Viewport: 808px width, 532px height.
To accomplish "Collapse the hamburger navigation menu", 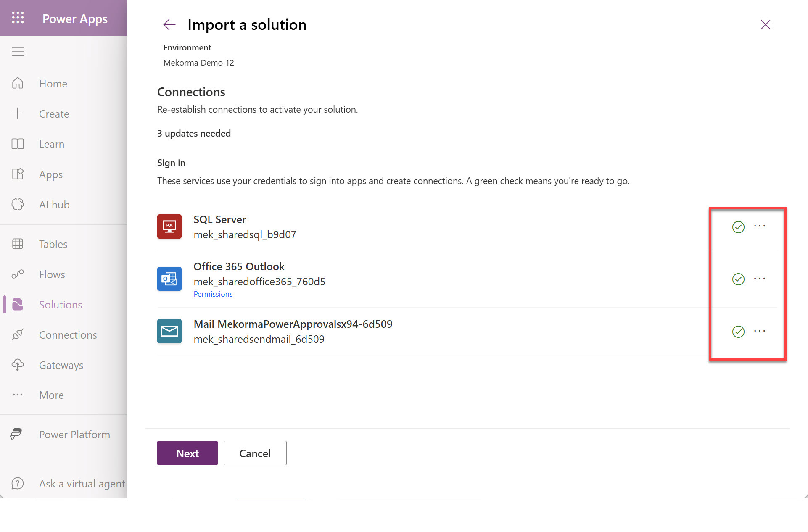I will (18, 52).
